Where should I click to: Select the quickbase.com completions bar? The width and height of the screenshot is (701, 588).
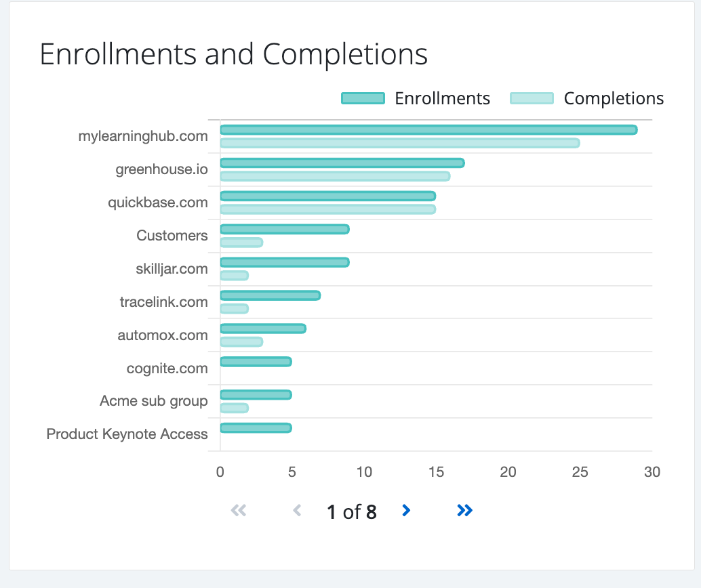coord(327,209)
